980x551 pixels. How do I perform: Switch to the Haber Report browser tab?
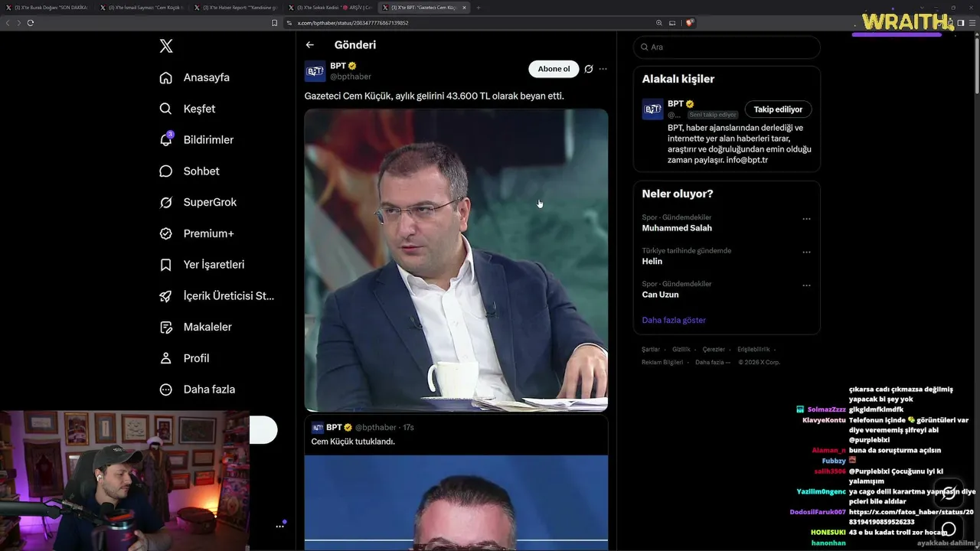[236, 8]
